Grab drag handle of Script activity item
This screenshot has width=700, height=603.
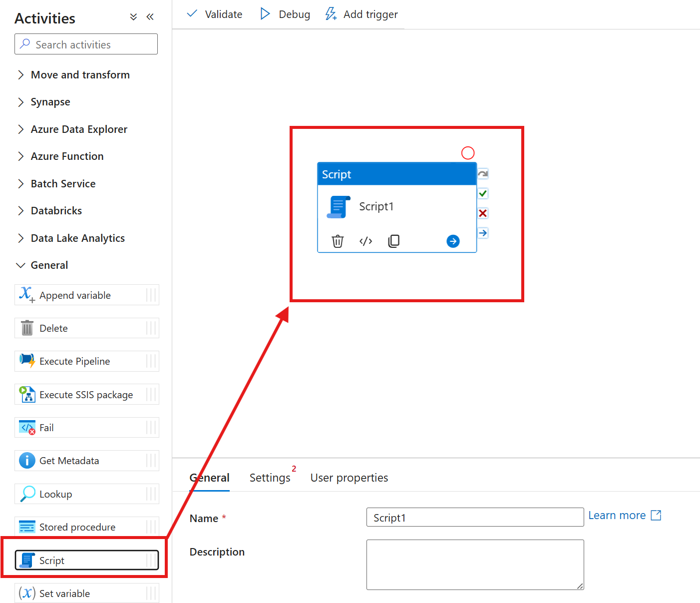click(151, 560)
